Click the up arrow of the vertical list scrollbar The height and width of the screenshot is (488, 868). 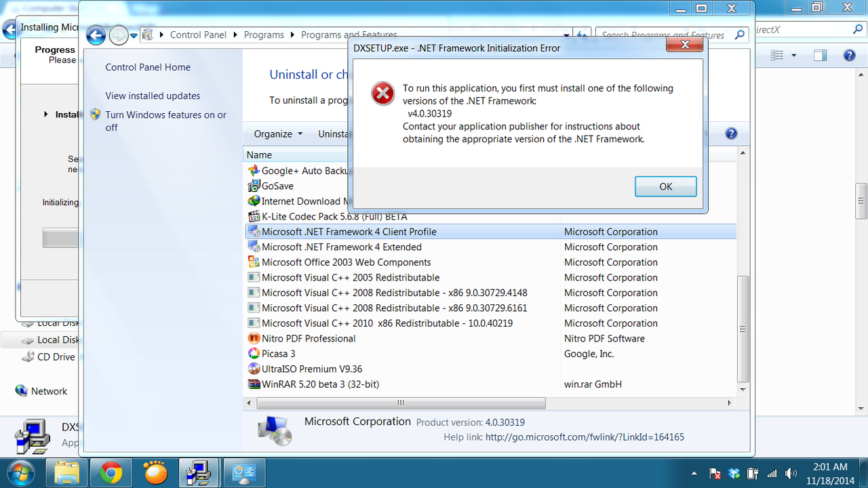(x=743, y=155)
